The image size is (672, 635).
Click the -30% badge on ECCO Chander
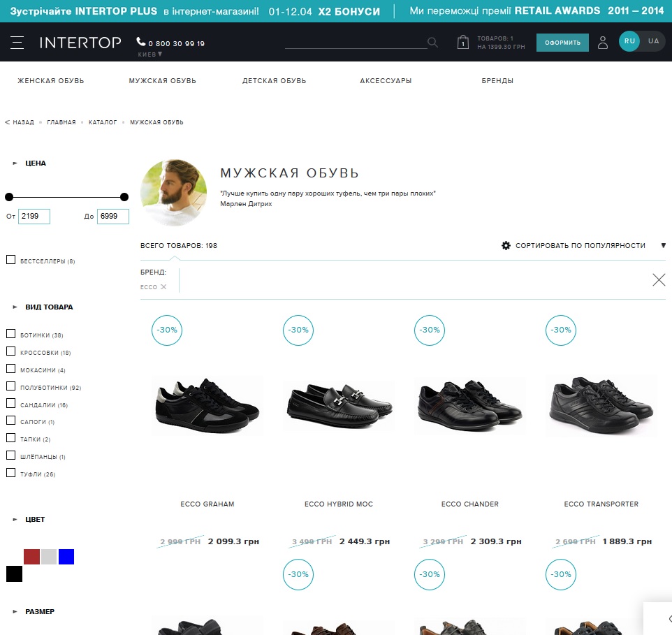pyautogui.click(x=430, y=330)
